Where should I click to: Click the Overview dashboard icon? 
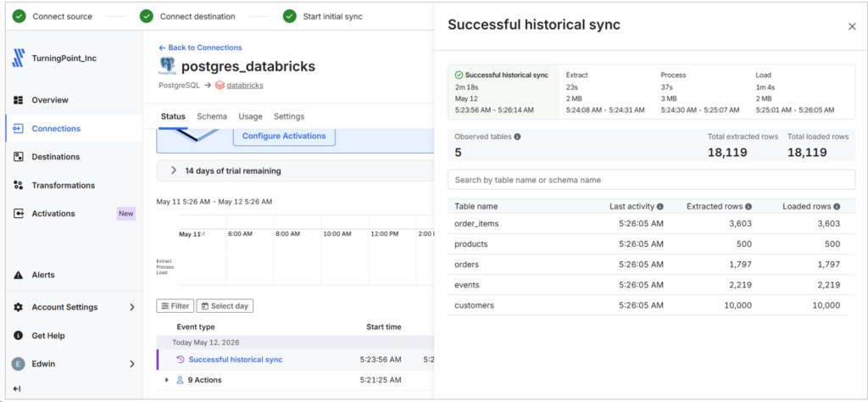click(x=19, y=100)
